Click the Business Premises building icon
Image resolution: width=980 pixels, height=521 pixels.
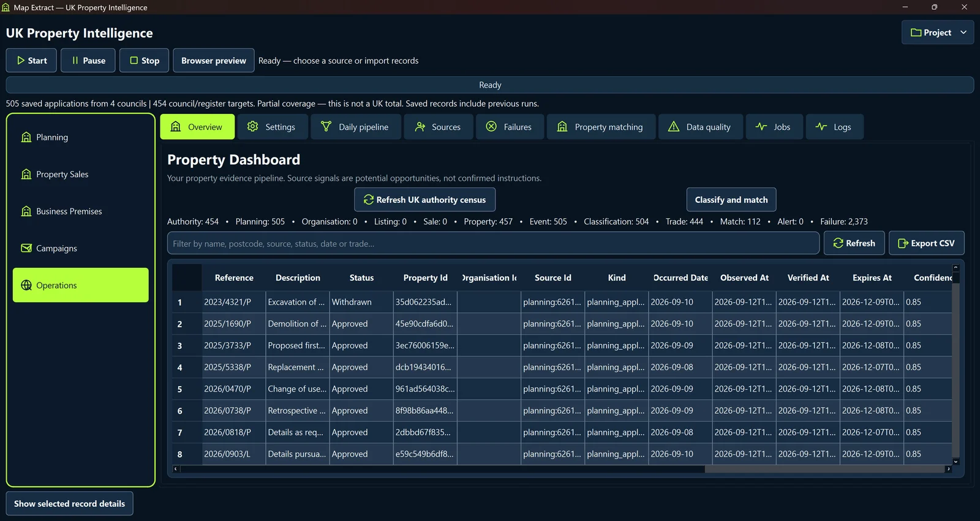click(26, 211)
